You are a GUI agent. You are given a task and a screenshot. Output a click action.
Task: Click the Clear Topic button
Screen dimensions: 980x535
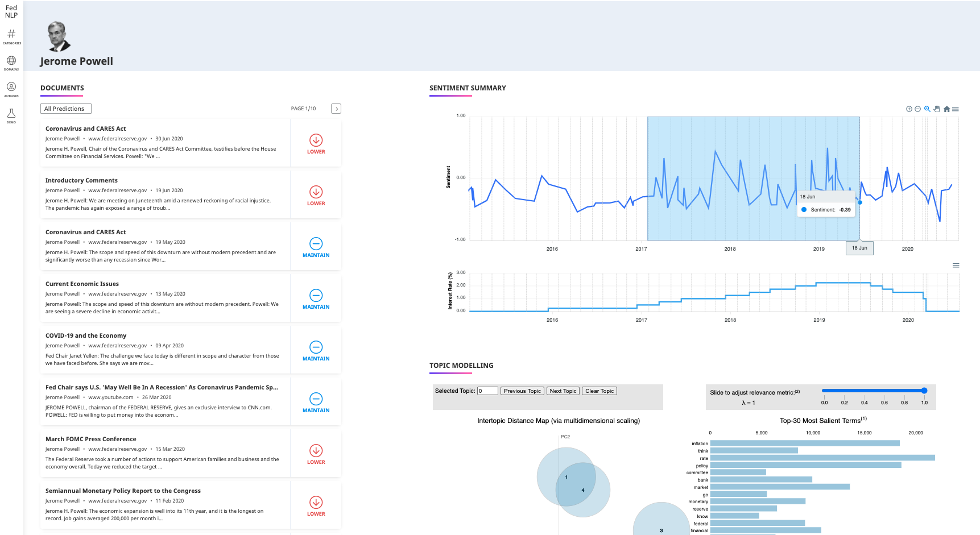[599, 391]
